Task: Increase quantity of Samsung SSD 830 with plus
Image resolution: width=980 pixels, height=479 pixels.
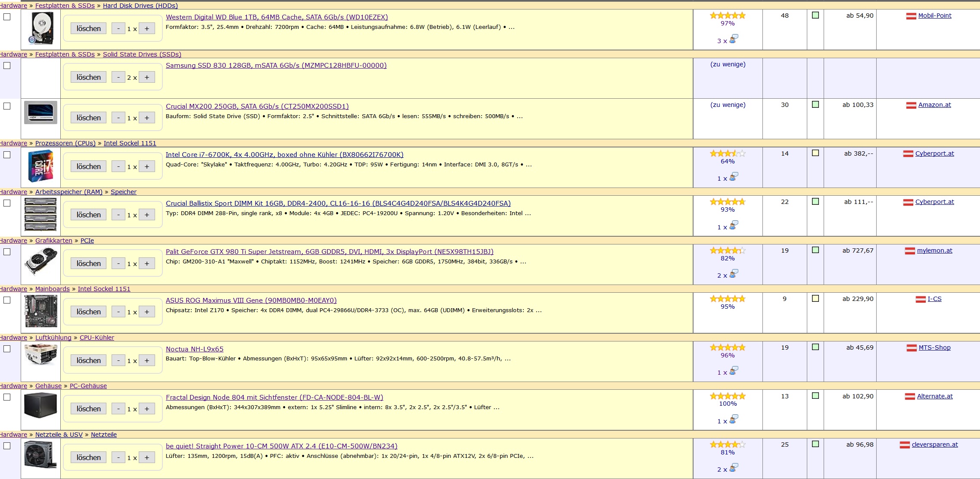Action: (x=147, y=78)
